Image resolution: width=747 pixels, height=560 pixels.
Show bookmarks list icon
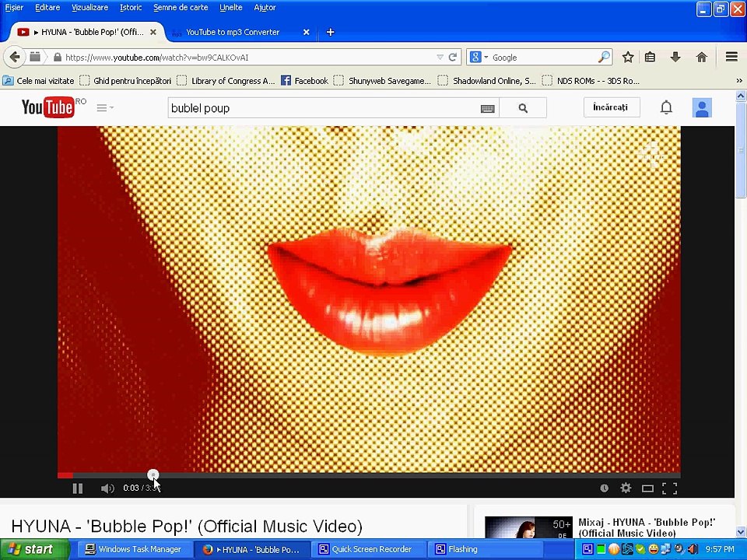650,57
